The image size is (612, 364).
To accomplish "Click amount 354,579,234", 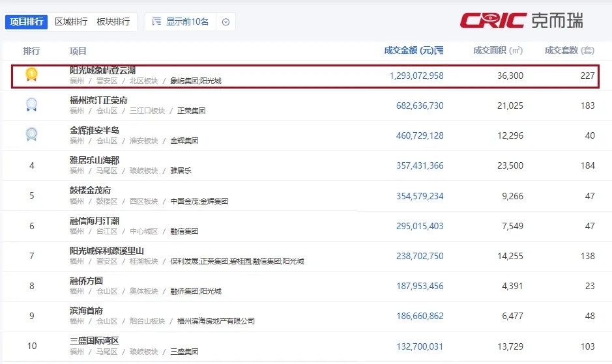I will tap(420, 196).
